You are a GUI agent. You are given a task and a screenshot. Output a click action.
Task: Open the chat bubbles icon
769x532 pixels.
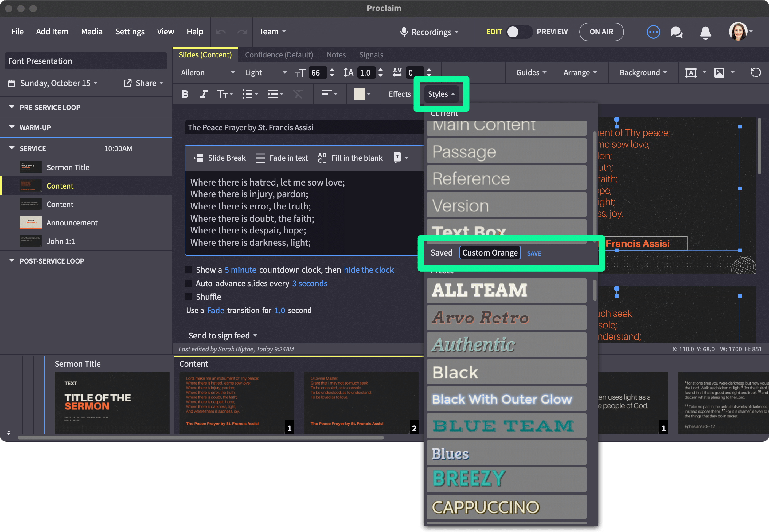[676, 32]
